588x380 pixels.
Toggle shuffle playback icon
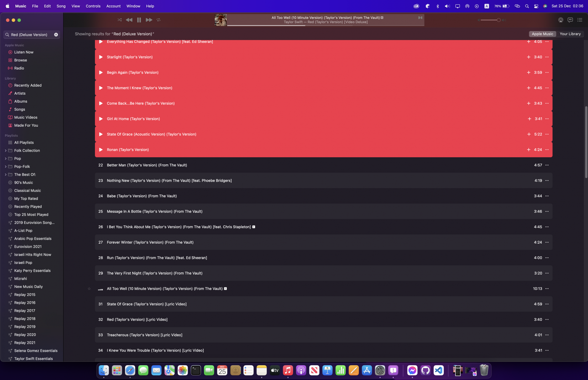point(119,20)
